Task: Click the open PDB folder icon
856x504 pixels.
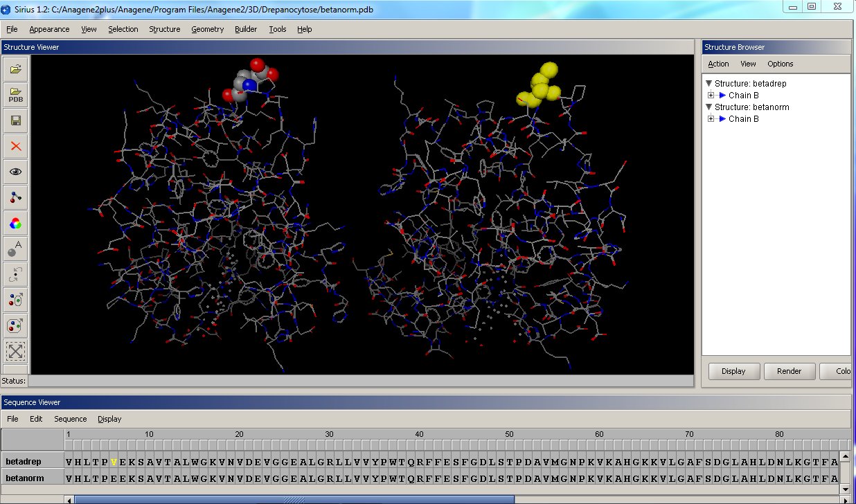Action: click(15, 95)
